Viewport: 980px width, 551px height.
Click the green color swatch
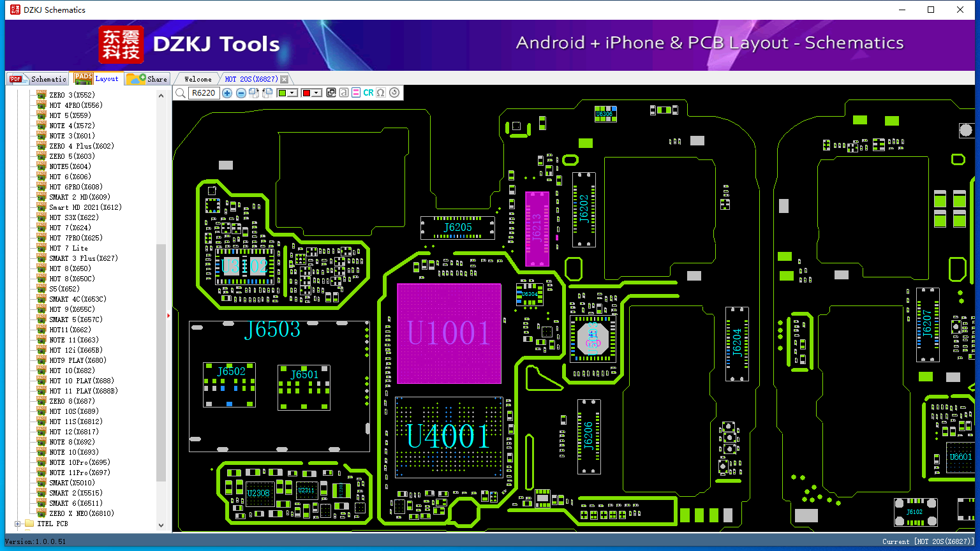point(282,93)
